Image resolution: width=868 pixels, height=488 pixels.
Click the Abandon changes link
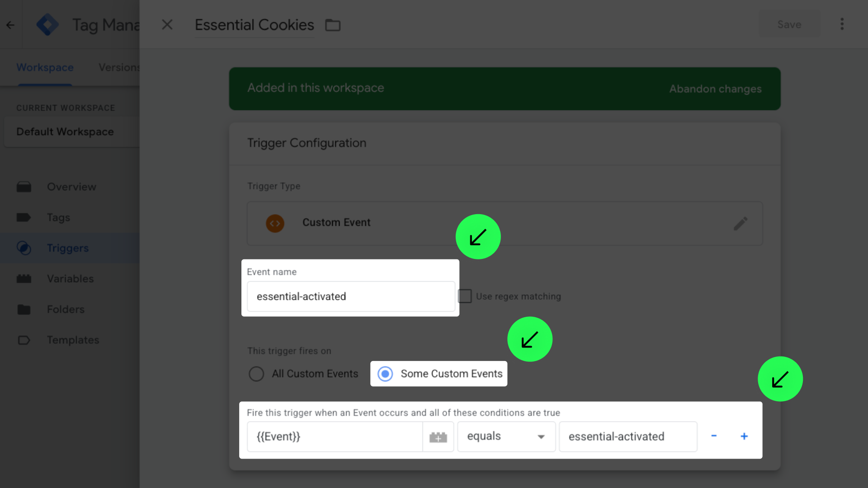715,89
